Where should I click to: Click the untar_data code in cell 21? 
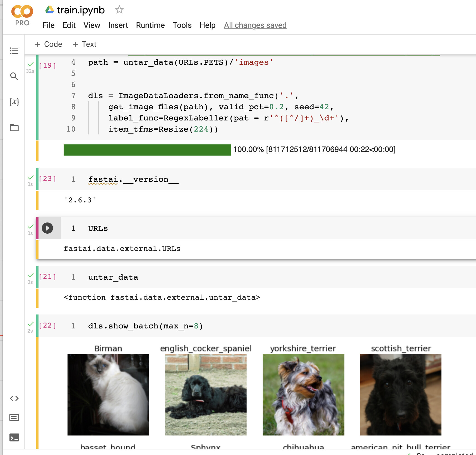tap(113, 277)
